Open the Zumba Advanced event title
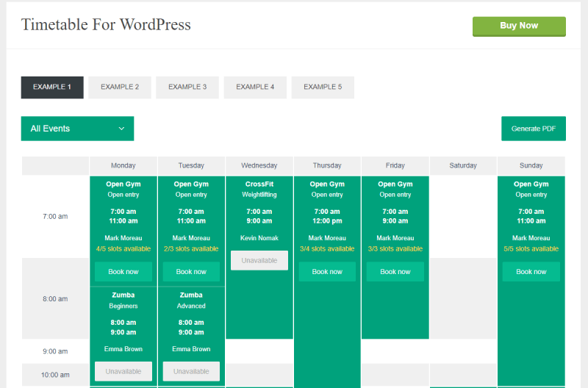Viewport: 588px width, 388px height. click(x=191, y=295)
